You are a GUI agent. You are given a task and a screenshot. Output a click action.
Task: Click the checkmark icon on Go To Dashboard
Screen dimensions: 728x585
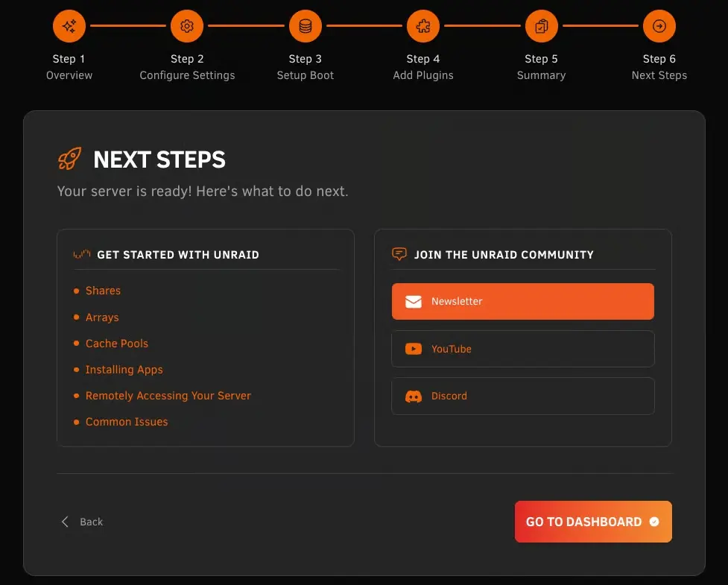[654, 522]
